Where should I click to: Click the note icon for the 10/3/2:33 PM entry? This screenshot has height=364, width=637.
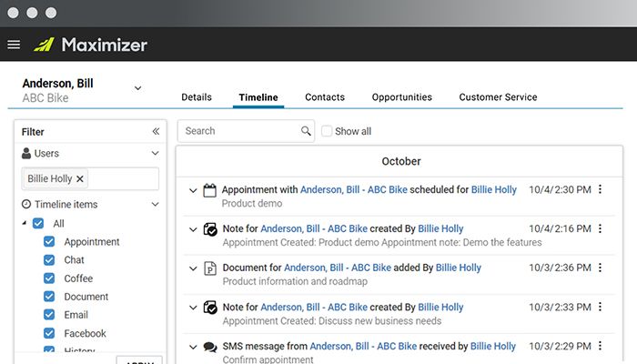click(x=210, y=308)
